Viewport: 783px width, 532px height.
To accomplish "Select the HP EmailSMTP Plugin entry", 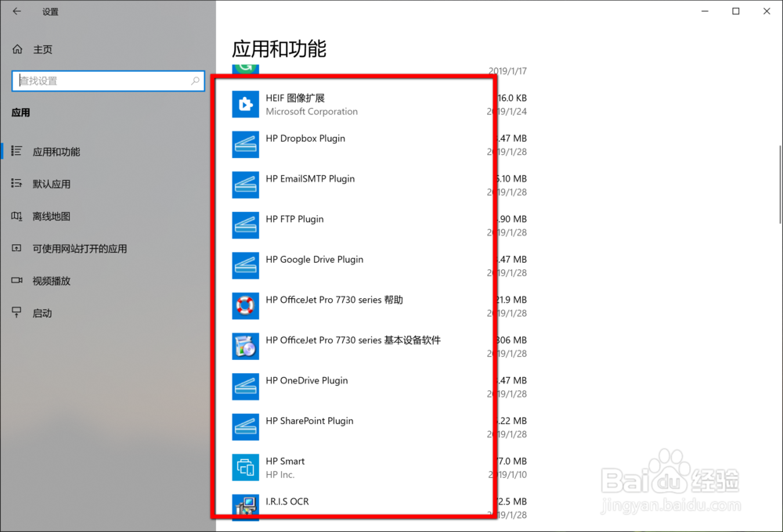I will [x=380, y=185].
